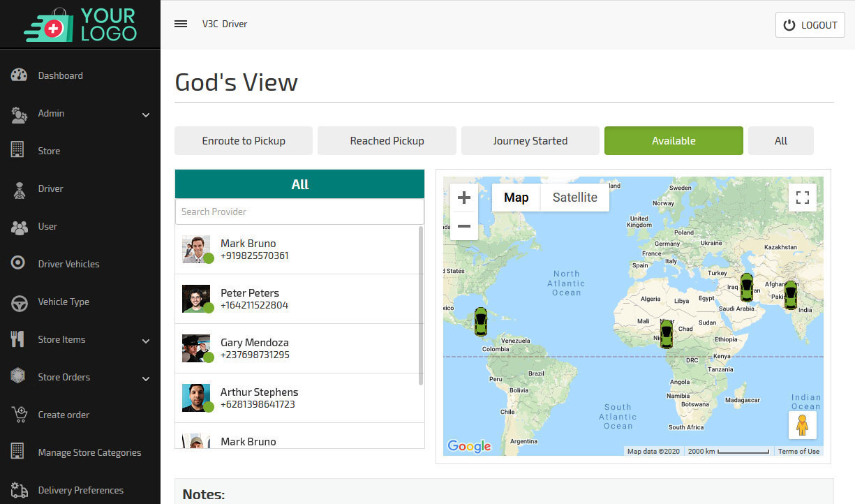
Task: Click the Vehicle Type steering wheel icon
Action: (x=19, y=302)
